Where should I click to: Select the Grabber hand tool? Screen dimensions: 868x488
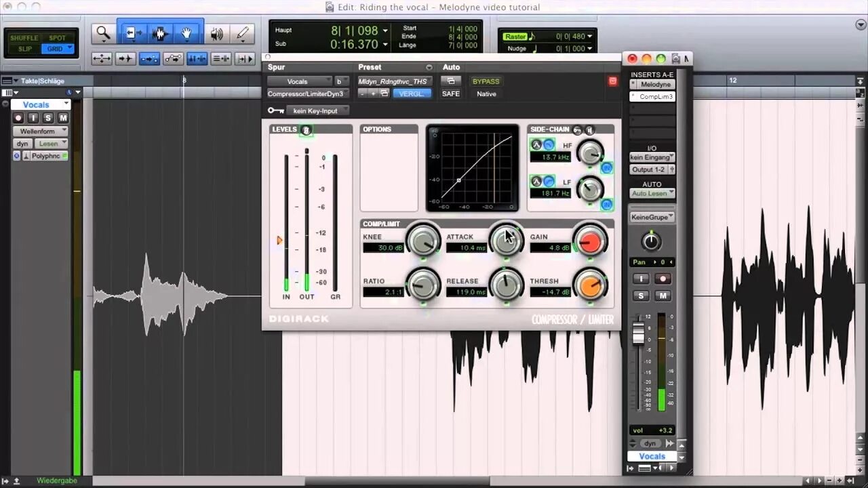[187, 33]
